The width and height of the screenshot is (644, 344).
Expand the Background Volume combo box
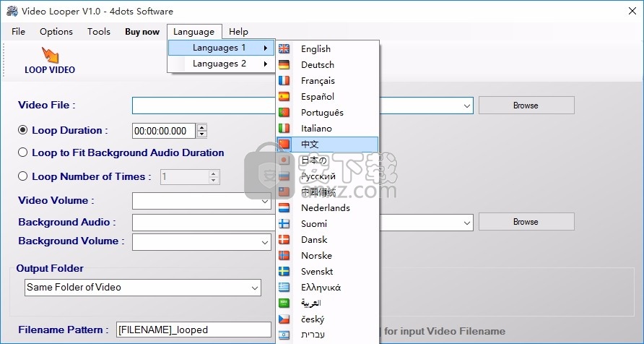click(x=265, y=243)
